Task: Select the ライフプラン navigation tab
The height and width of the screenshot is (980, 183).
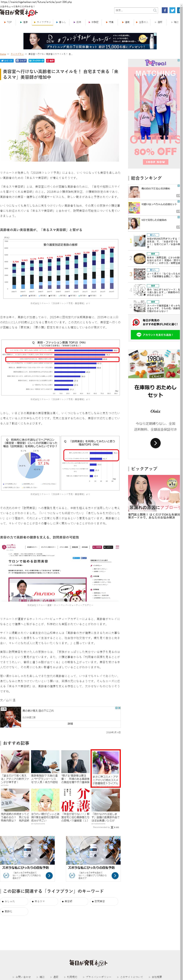Action: 43,22
